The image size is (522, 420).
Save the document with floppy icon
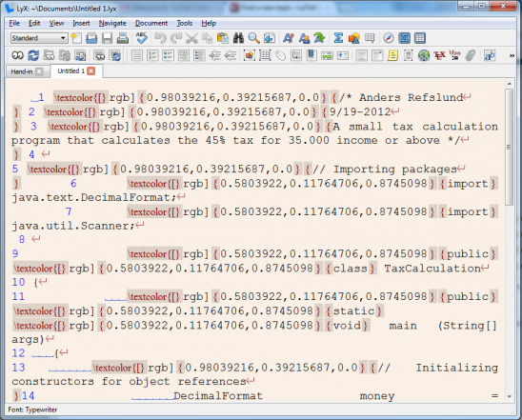pyautogui.click(x=107, y=38)
